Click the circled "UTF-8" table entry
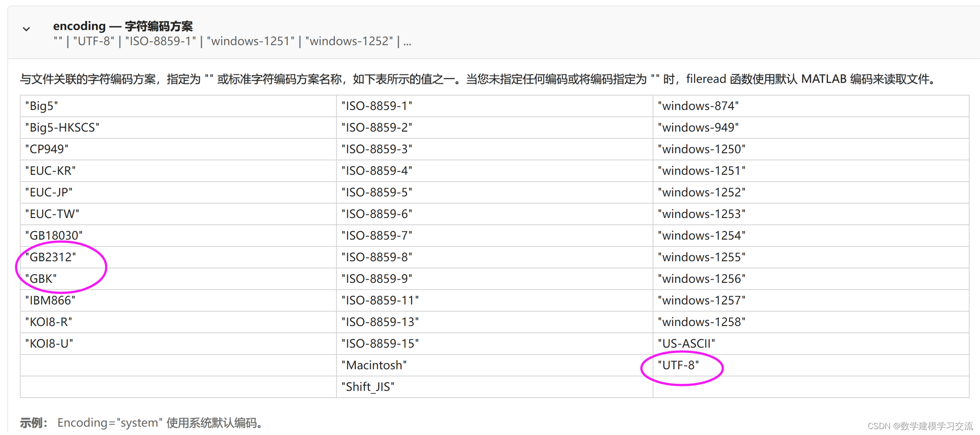The width and height of the screenshot is (980, 435). [x=679, y=365]
